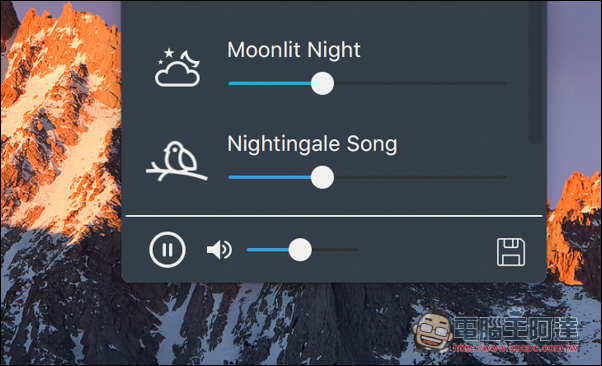Click the Nightingale Song slider knob
Image resolution: width=602 pixels, height=366 pixels.
322,177
